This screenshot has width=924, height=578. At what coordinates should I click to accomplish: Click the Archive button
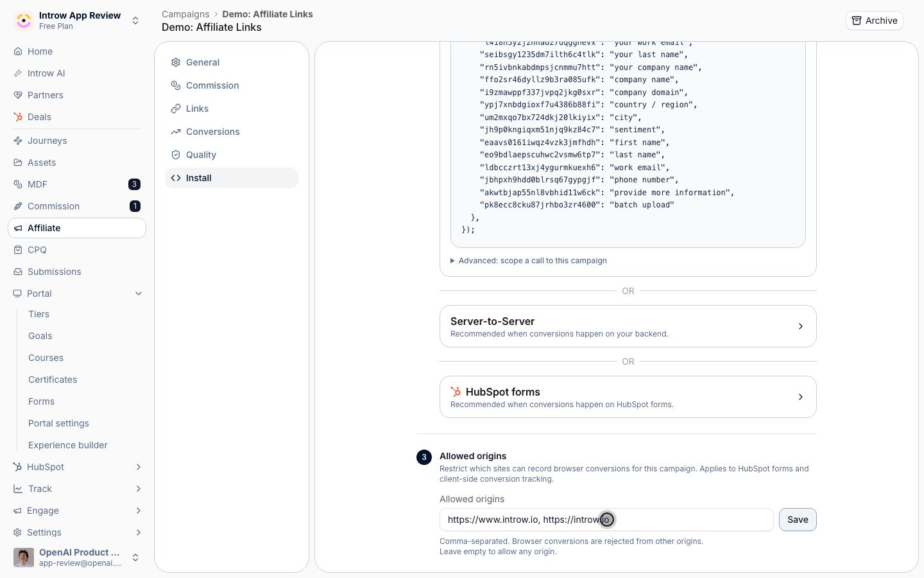[x=875, y=21]
